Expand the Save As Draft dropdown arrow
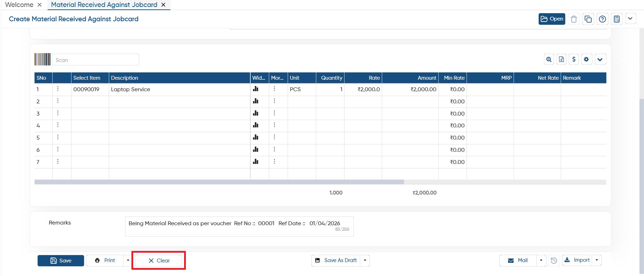644x276 pixels. tap(365, 260)
